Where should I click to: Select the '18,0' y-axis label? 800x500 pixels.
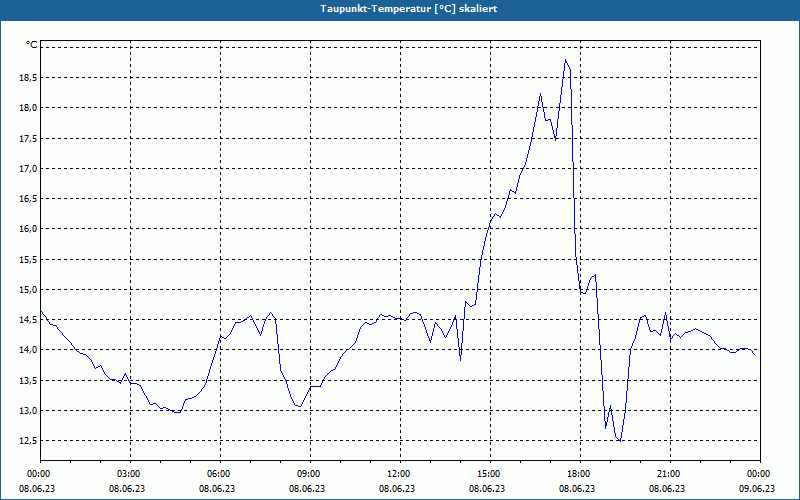pyautogui.click(x=29, y=108)
